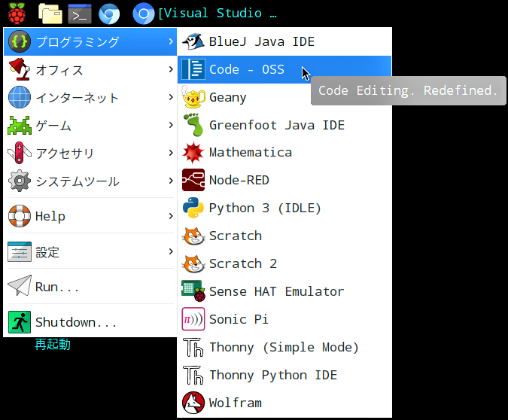
Task: Click the Greenfoot green foot icon
Action: pyautogui.click(x=193, y=125)
